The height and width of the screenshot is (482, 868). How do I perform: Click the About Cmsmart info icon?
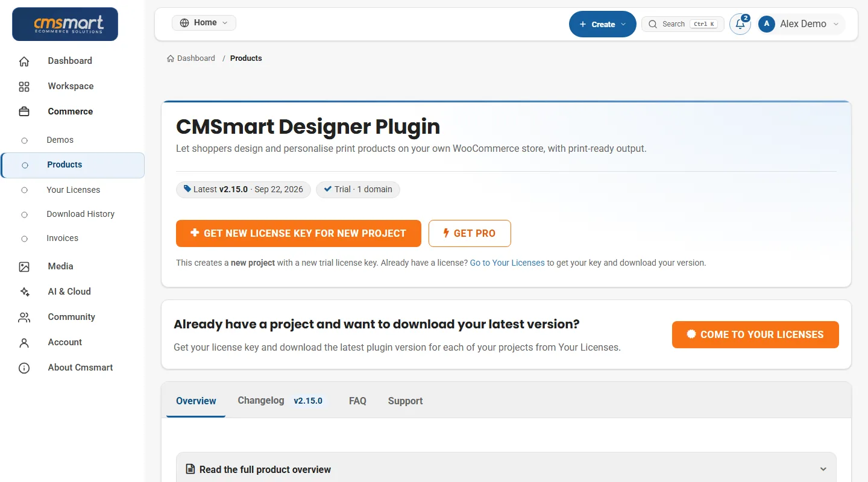tap(24, 368)
